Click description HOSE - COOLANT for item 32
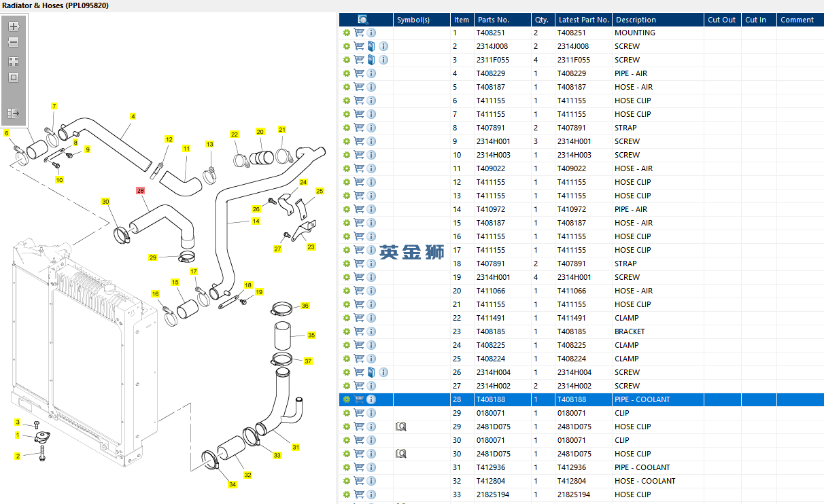Viewport: 824px width, 504px height. point(645,481)
